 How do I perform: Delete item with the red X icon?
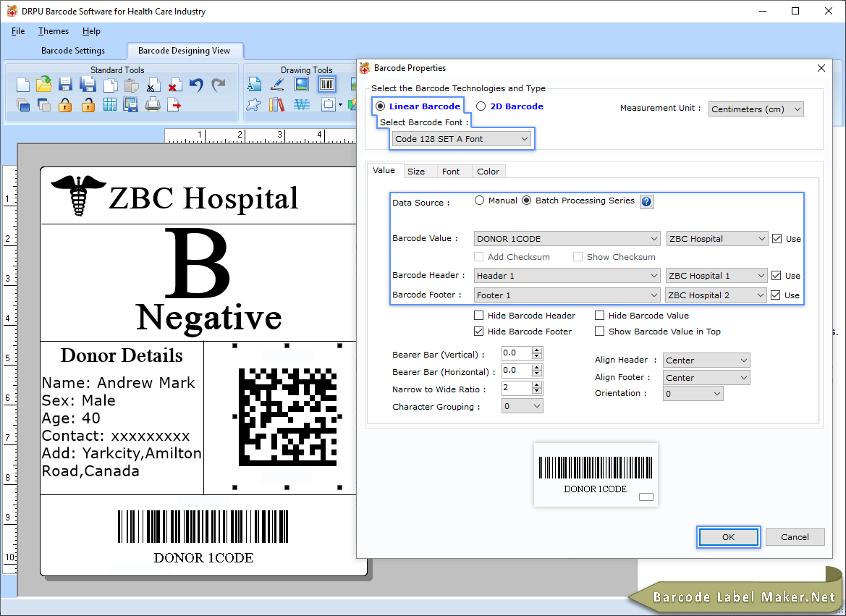174,86
